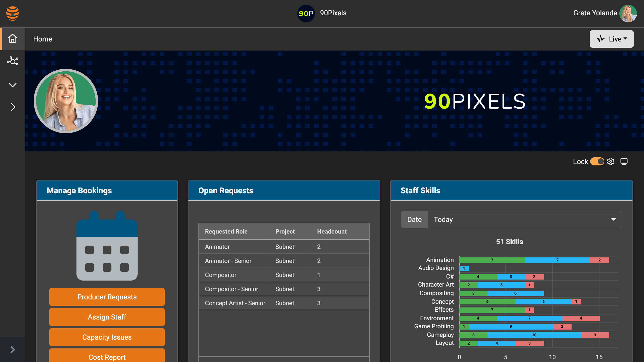644x362 pixels.
Task: Click the monitor display icon
Action: pyautogui.click(x=624, y=161)
